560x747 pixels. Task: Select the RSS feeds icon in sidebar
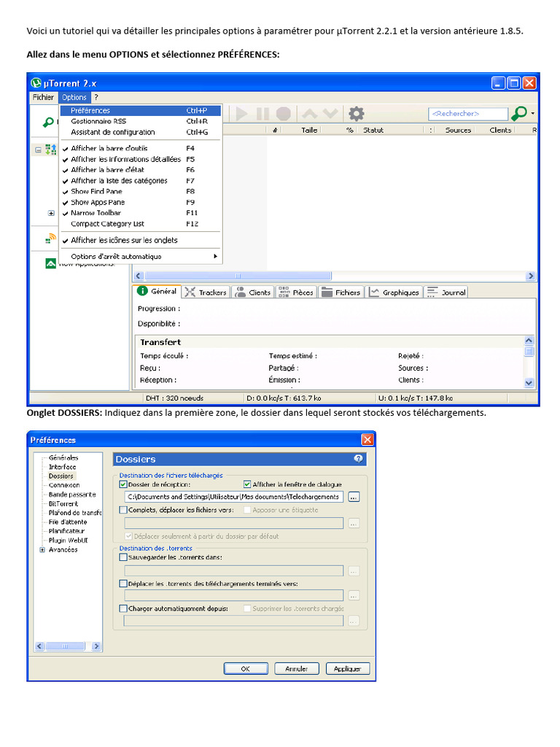50,239
